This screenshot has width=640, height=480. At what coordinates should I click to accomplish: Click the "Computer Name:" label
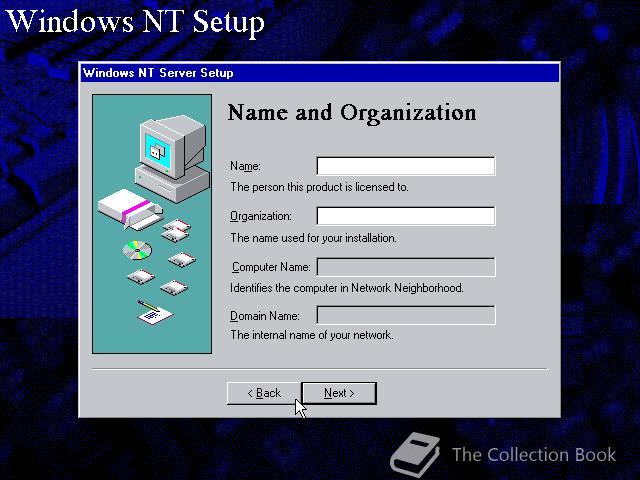(x=271, y=267)
